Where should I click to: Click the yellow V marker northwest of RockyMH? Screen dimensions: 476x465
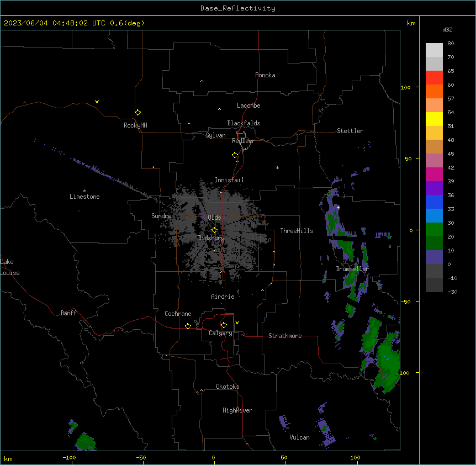click(97, 102)
